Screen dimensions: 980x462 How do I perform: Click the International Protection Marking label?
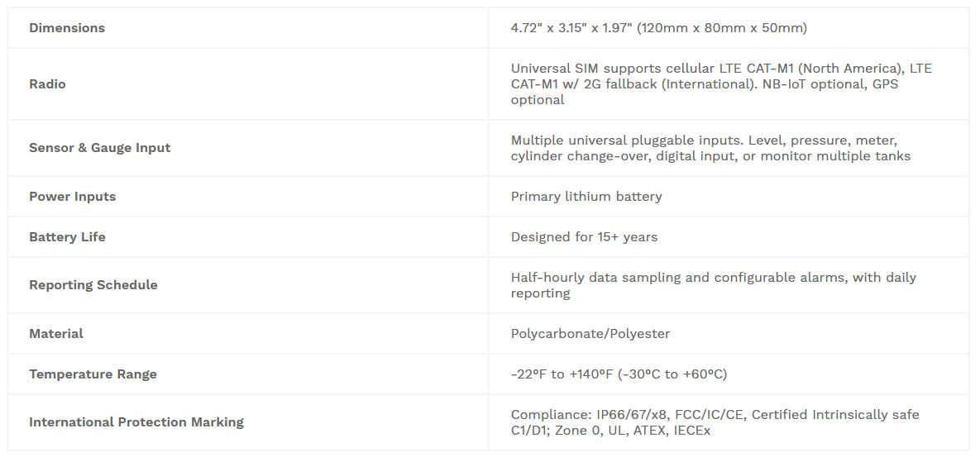pos(136,422)
